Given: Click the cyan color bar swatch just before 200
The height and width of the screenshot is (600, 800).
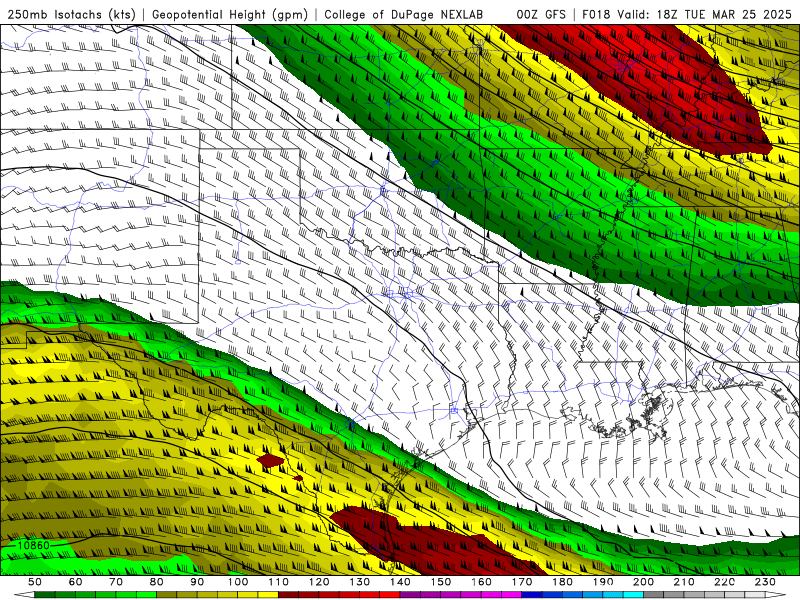Looking at the screenshot, I should click(x=634, y=595).
